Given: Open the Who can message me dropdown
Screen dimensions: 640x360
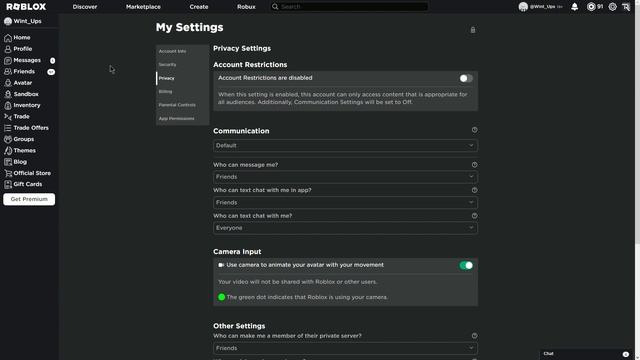Looking at the screenshot, I should [345, 177].
